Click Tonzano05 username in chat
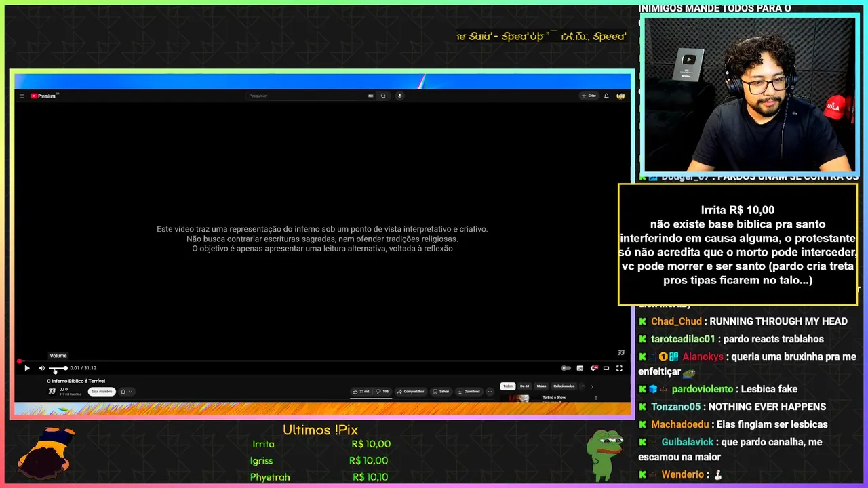 [x=675, y=407]
